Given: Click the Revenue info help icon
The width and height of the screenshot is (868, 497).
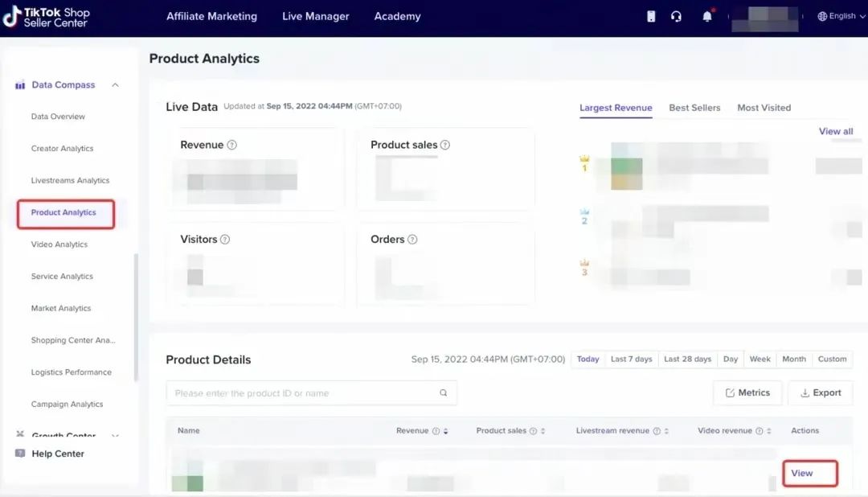Looking at the screenshot, I should [231, 146].
